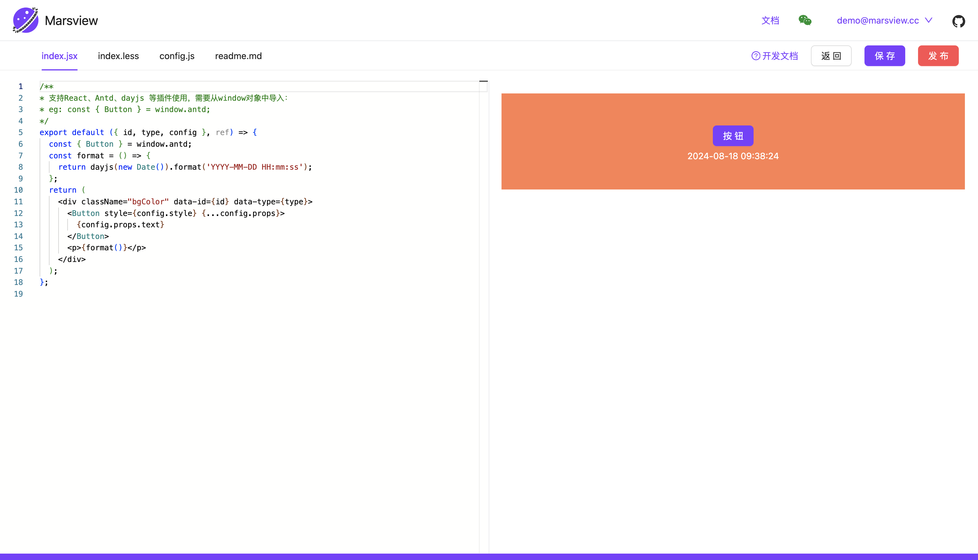Select the index.jsx tab
Screen dimensions: 978x560
[x=59, y=56]
